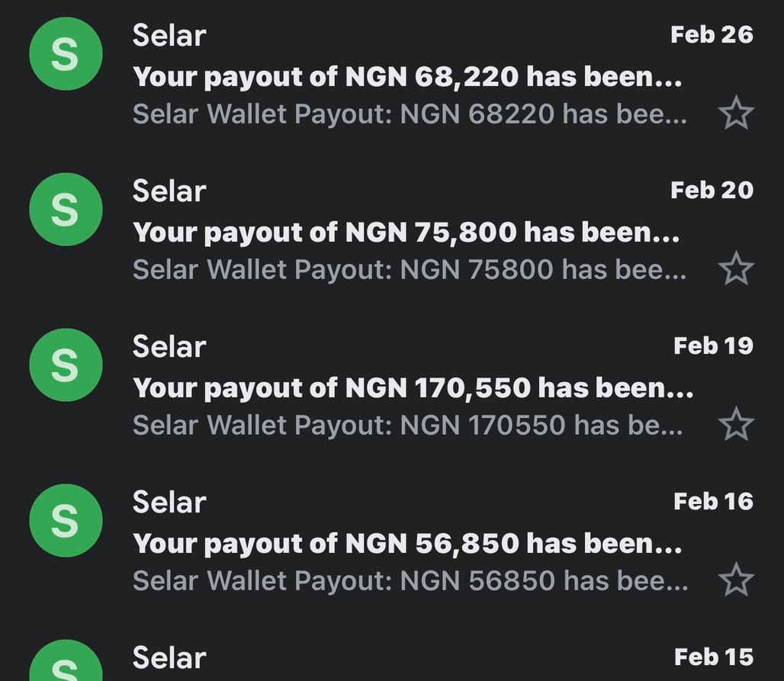Select the Selar sender name dated Feb 20

[169, 191]
